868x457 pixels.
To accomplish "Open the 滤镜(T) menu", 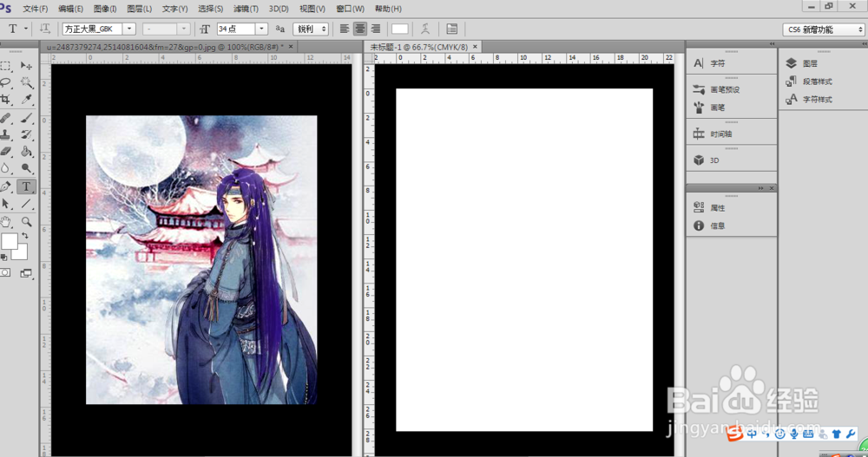I will tap(246, 9).
